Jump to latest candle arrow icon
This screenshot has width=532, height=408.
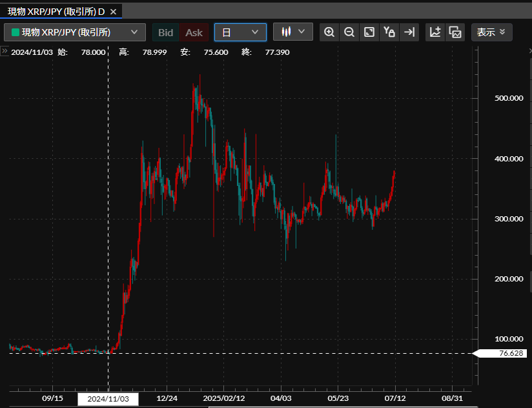[x=409, y=32]
